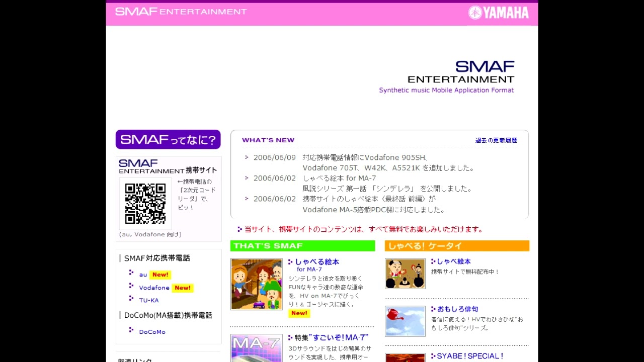Open the 特集 すごいぞ!MA-7 feature link
This screenshot has width=644, height=362.
332,337
